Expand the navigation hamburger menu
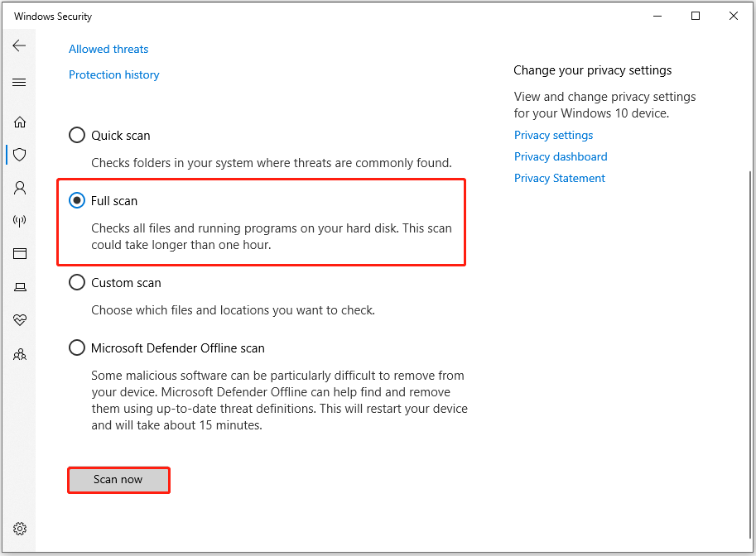This screenshot has height=556, width=756. click(x=19, y=82)
